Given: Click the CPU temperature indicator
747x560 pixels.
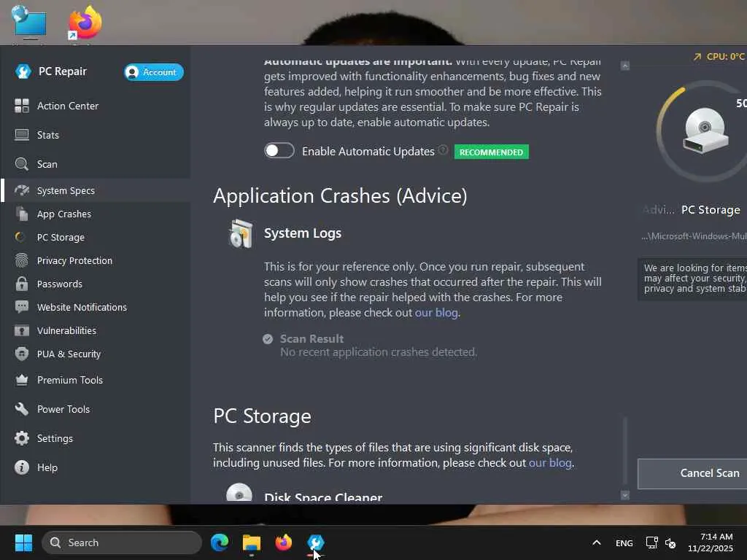Looking at the screenshot, I should (719, 56).
